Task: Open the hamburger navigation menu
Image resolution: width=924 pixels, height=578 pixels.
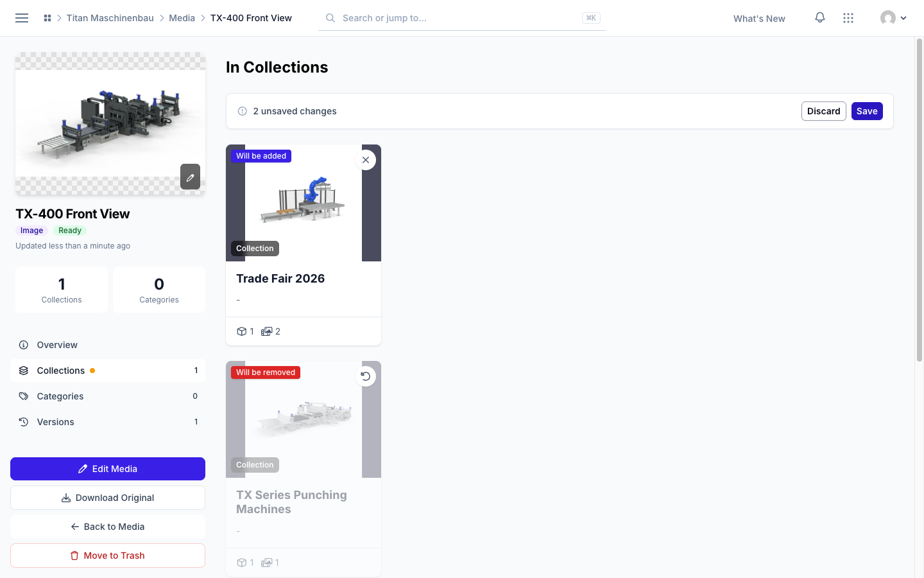Action: pyautogui.click(x=22, y=18)
